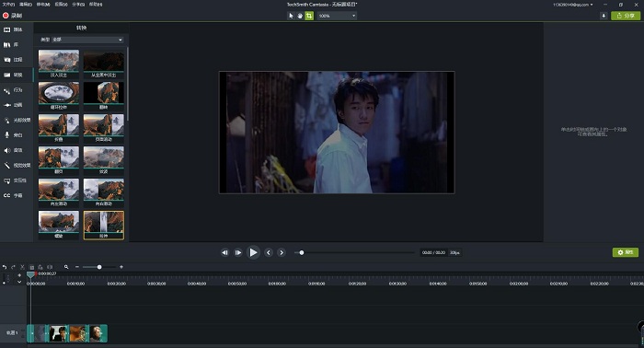Image resolution: width=644 pixels, height=348 pixels.
Task: Open the Transitions (转换) tab in the sidebar
Action: [x=17, y=75]
